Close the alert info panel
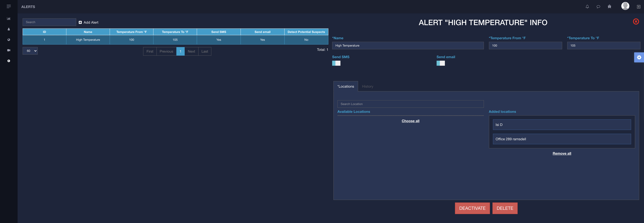644x223 pixels. pyautogui.click(x=636, y=22)
